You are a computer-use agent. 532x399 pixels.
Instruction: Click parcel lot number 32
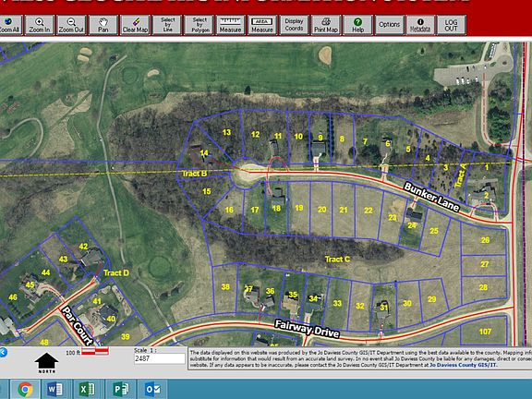tap(360, 306)
